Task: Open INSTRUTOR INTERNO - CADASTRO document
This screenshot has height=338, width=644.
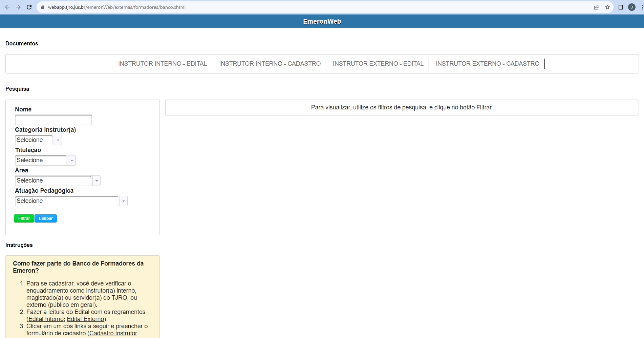Action: [270, 64]
